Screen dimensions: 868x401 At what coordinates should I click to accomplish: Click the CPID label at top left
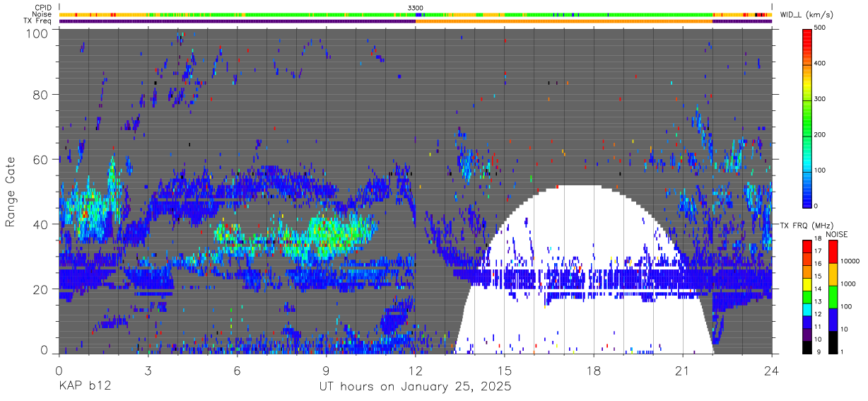pos(43,8)
